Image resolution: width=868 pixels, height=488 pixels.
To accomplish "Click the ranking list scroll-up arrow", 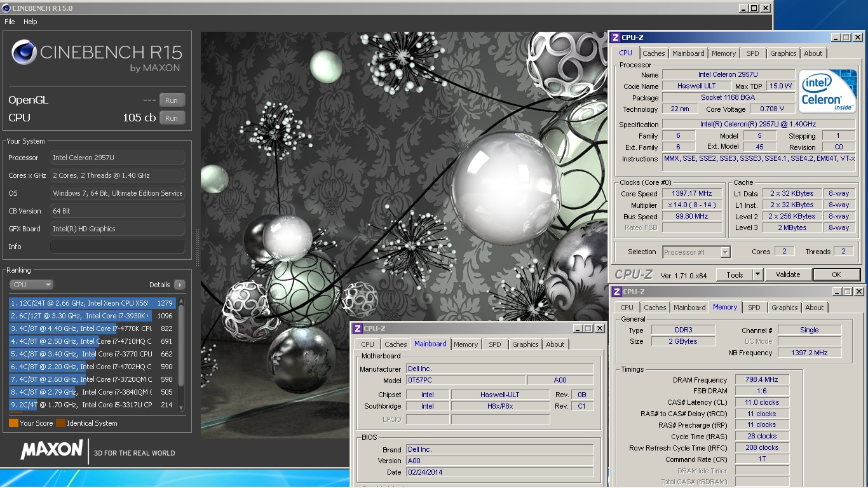I will pyautogui.click(x=181, y=301).
